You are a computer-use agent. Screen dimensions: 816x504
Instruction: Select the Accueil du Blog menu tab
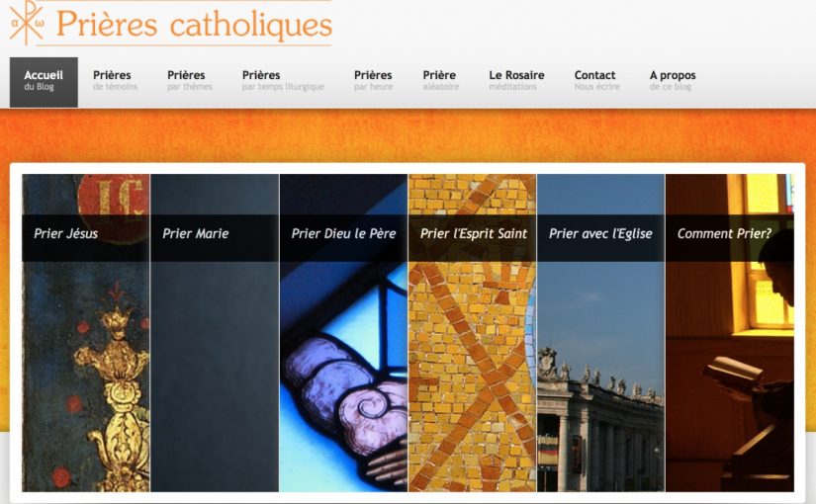tap(44, 82)
